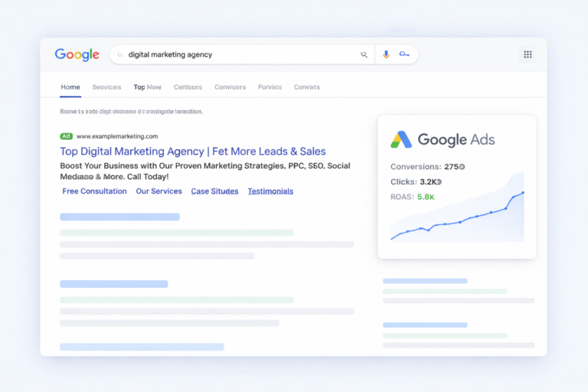Click the blue key icon in search bar
Screen dimensions: 588x392
click(x=404, y=54)
